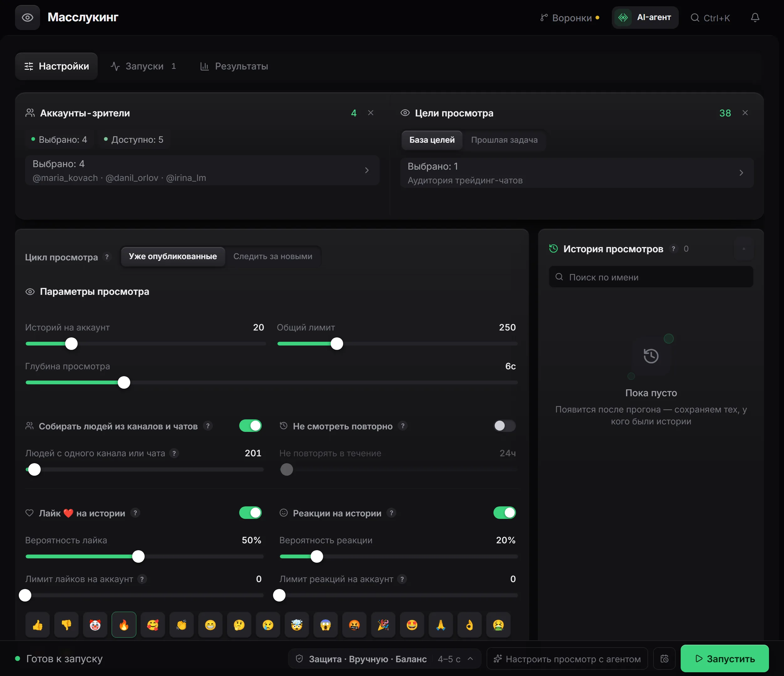Select the Следить за новыми option

point(273,256)
